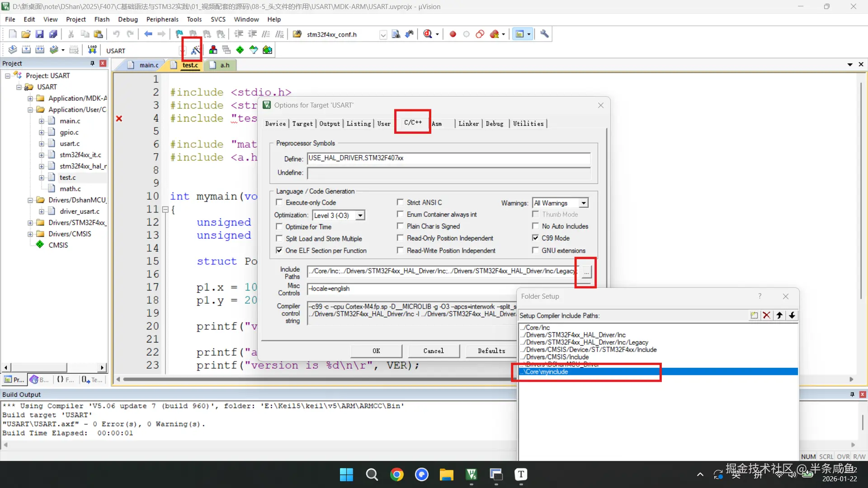Switch to the Linker tab
Screen dimensions: 868x488
click(x=468, y=124)
